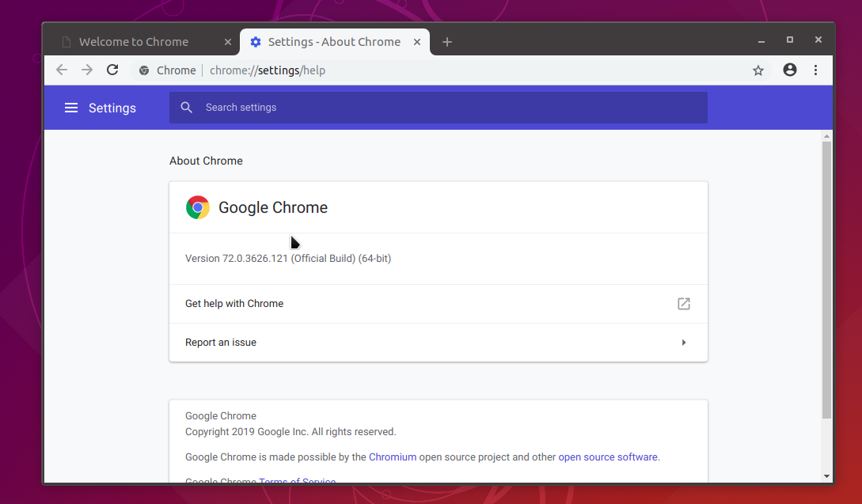The image size is (862, 504).
Task: Open the Chromium link
Action: 393,457
